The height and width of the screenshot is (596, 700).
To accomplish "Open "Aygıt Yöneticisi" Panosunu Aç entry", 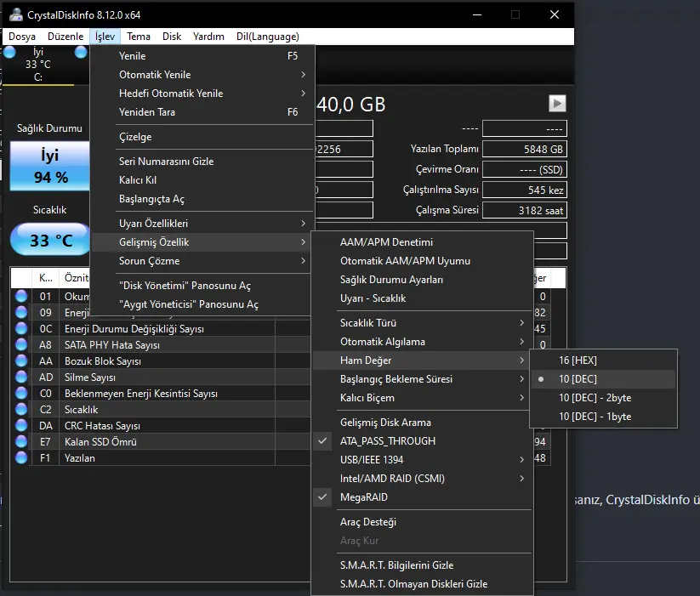I will [x=202, y=304].
